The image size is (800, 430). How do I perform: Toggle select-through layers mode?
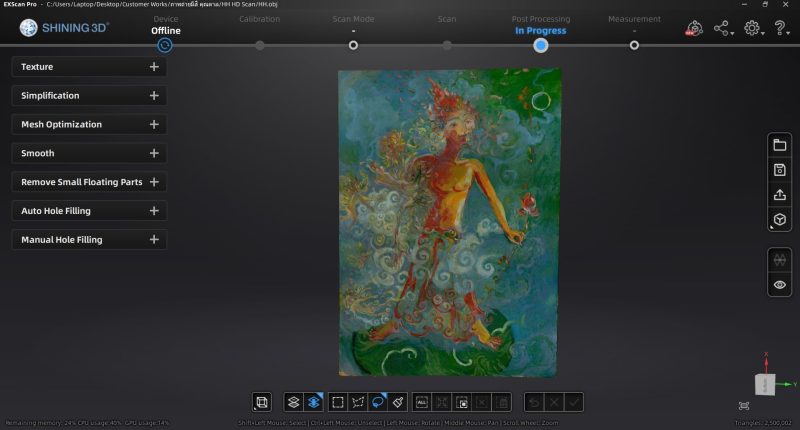tap(314, 402)
